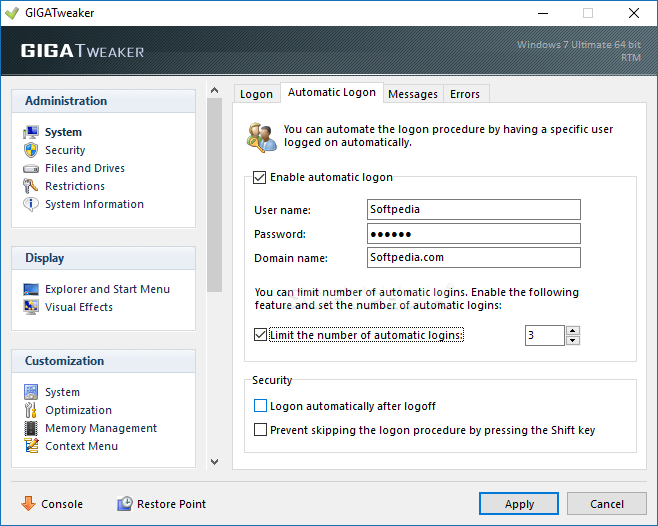Click the Domain name input field

[474, 257]
